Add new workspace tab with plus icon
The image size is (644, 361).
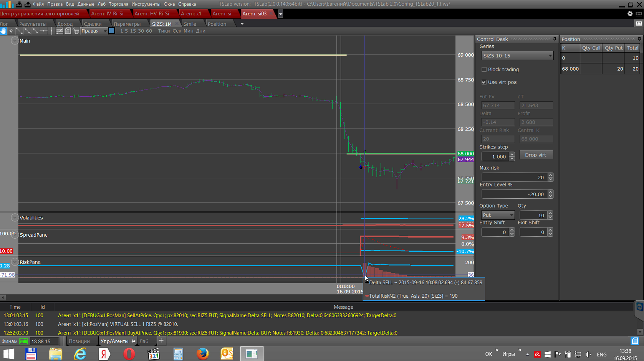pyautogui.click(x=161, y=341)
